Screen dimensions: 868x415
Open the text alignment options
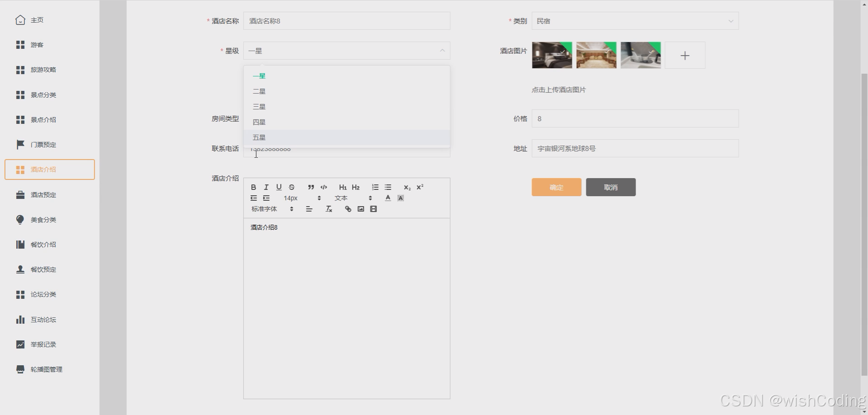(x=309, y=209)
